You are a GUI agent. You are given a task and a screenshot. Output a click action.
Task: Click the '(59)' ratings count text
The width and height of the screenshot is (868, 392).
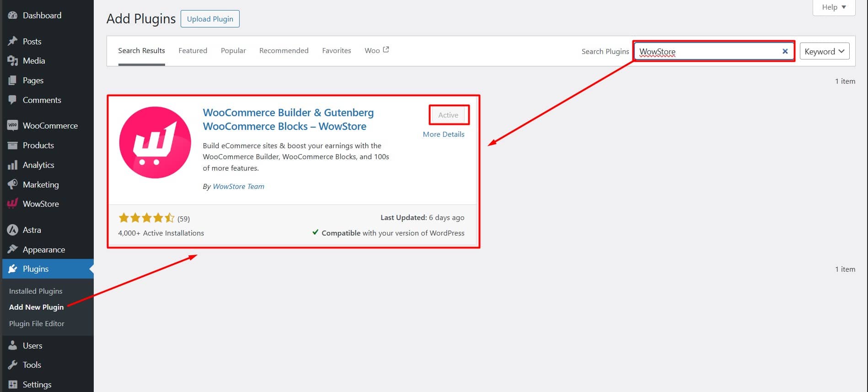183,219
